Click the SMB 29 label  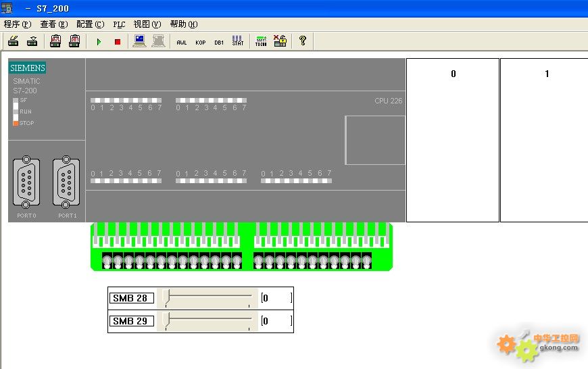pos(132,321)
